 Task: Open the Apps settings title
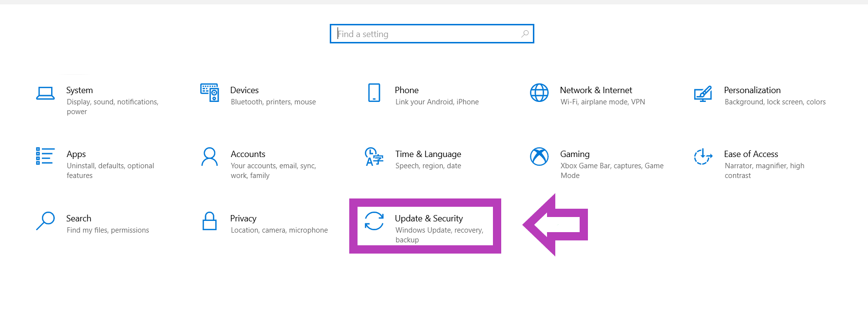tap(76, 154)
